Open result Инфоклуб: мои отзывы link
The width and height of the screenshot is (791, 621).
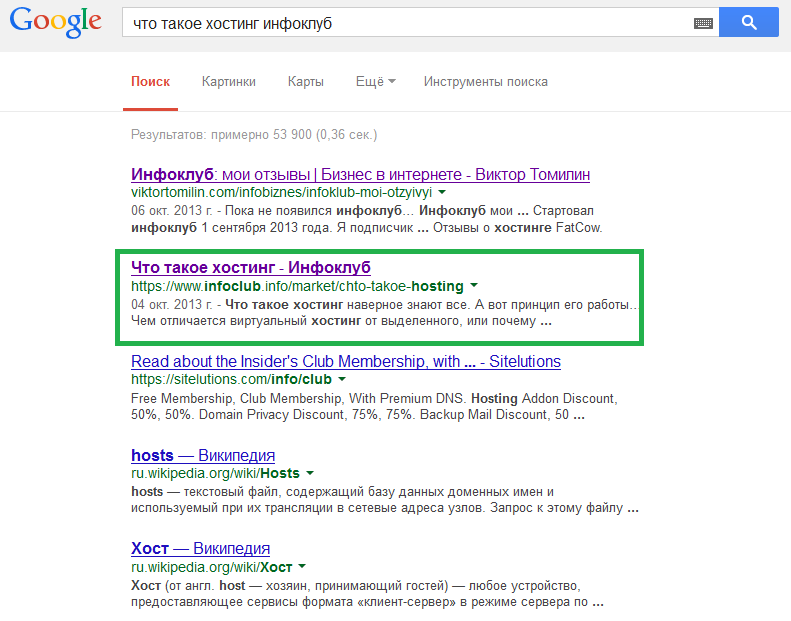click(360, 175)
